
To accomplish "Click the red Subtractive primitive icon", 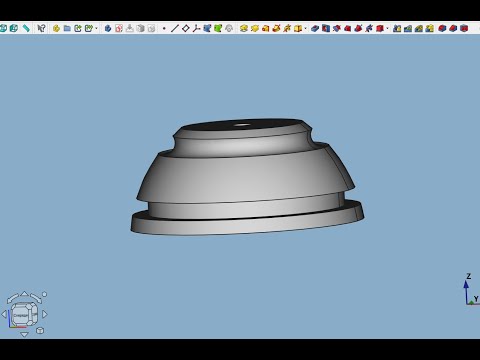I will [x=379, y=28].
